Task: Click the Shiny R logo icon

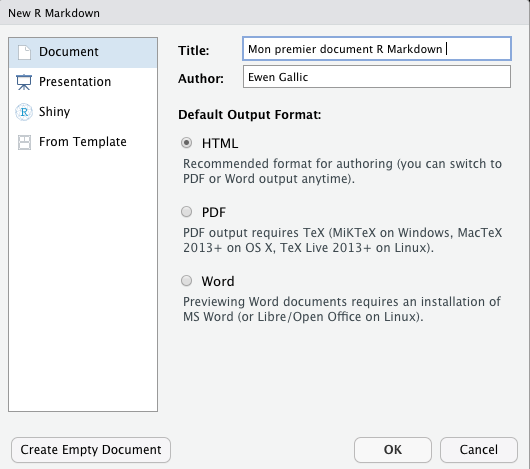Action: pos(24,112)
